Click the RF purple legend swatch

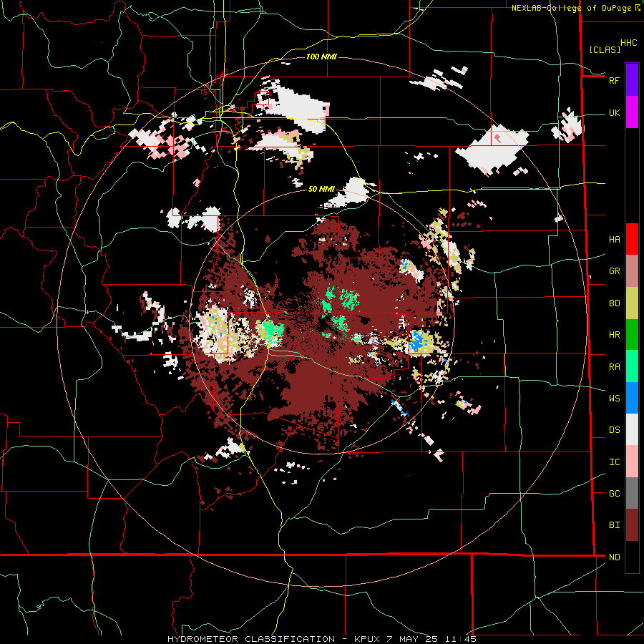[632, 80]
